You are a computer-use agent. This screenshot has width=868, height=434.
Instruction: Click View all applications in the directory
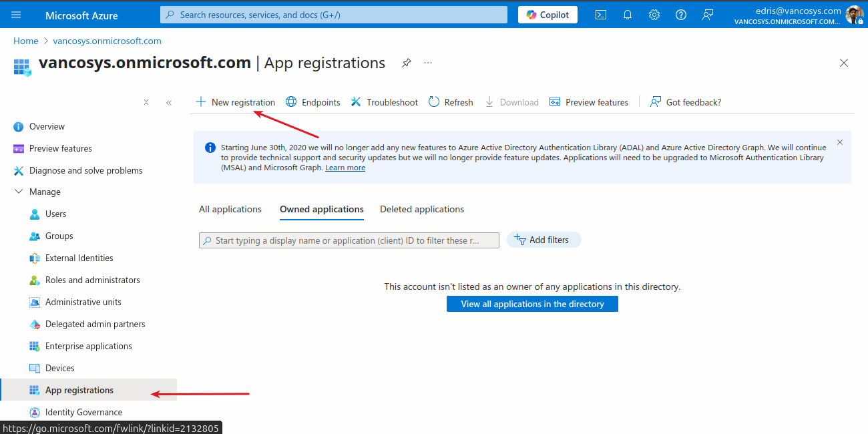click(532, 304)
